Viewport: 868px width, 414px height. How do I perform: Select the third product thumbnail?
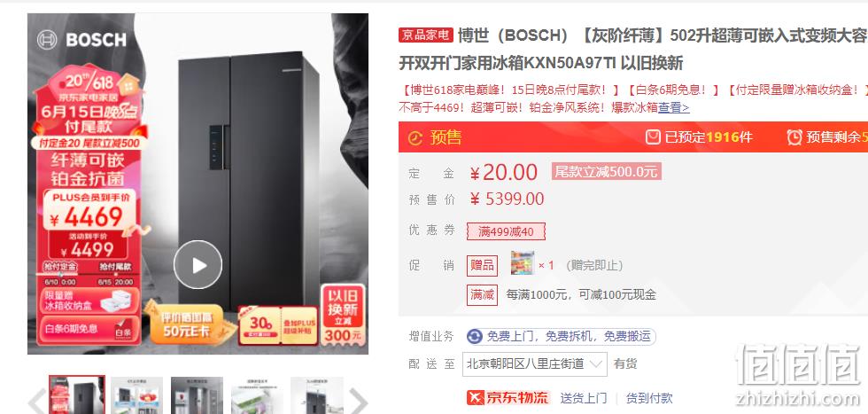click(197, 395)
